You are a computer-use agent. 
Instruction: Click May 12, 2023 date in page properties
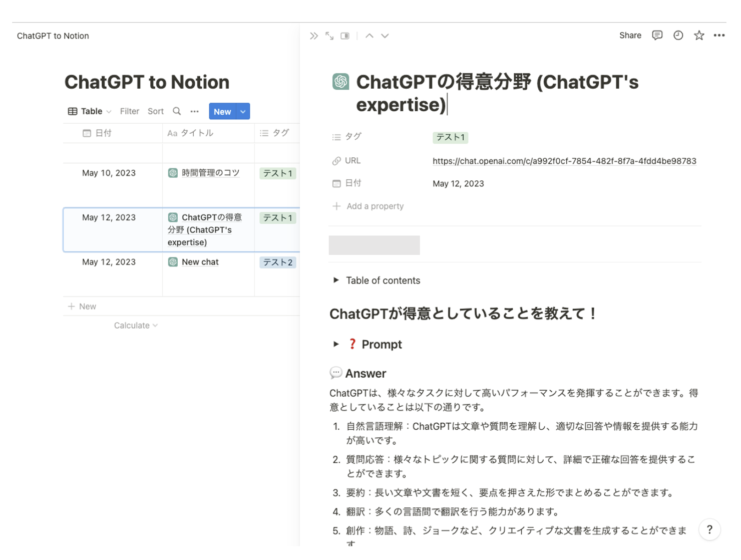(458, 184)
